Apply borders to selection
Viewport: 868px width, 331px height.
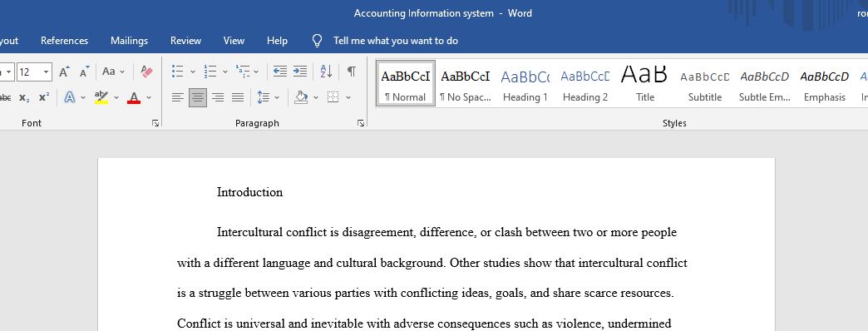[x=333, y=97]
